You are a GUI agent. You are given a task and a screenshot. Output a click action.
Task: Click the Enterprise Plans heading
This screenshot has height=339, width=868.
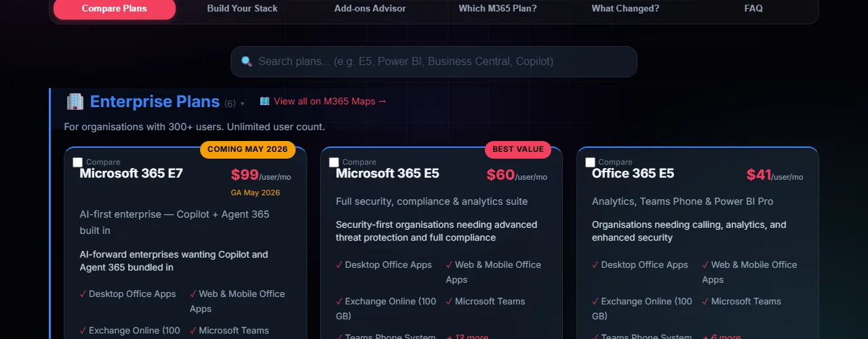point(155,102)
